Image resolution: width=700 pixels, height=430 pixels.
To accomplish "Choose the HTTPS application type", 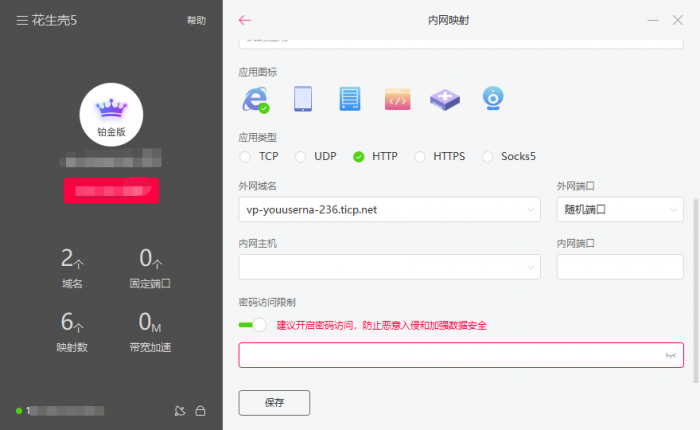I will coord(420,157).
